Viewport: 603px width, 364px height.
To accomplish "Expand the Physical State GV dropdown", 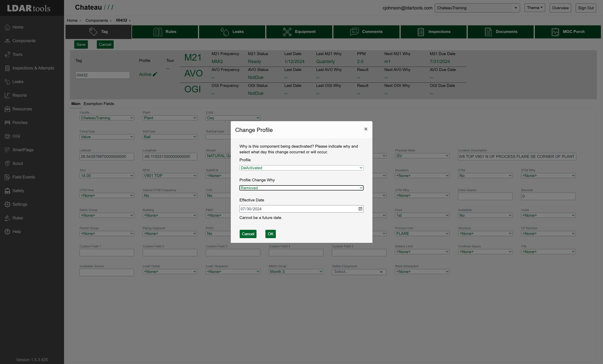I will pos(422,156).
